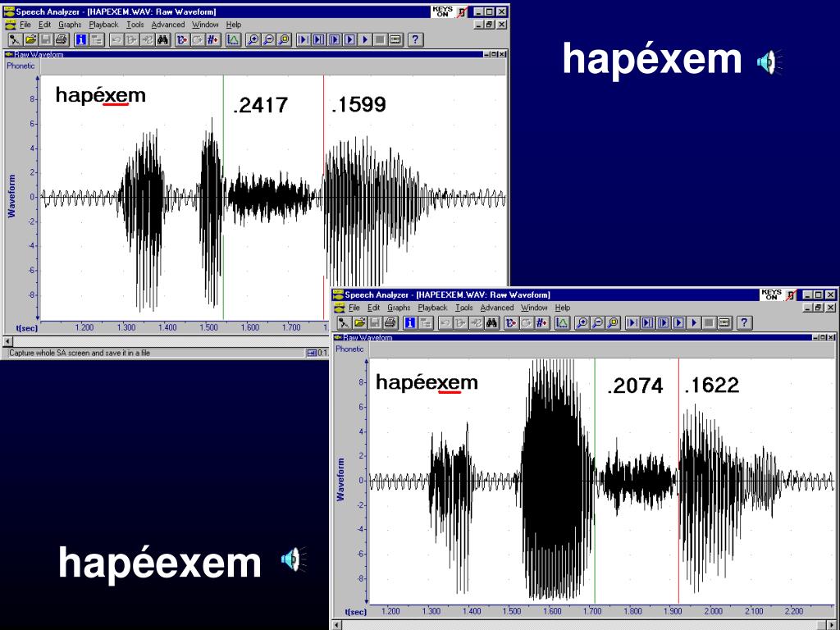
Task: Click the solid play triangle in HAPEEXEM toolbar
Action: coord(694,323)
